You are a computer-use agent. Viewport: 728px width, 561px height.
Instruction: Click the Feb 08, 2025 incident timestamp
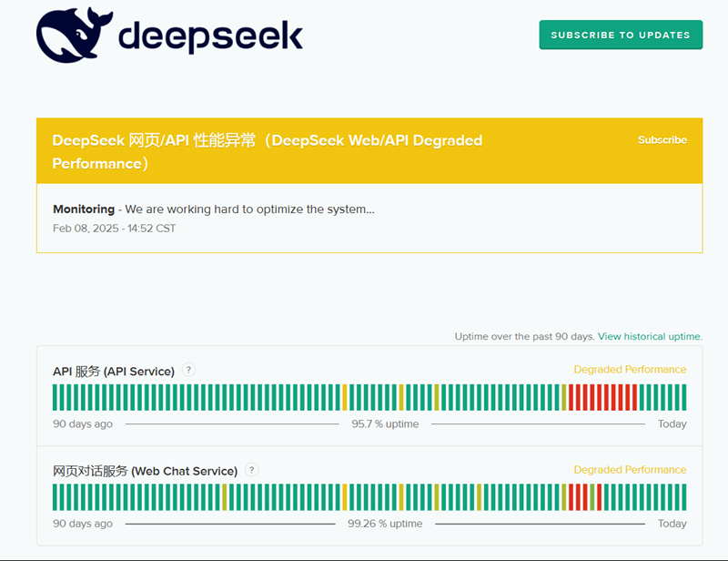[114, 229]
